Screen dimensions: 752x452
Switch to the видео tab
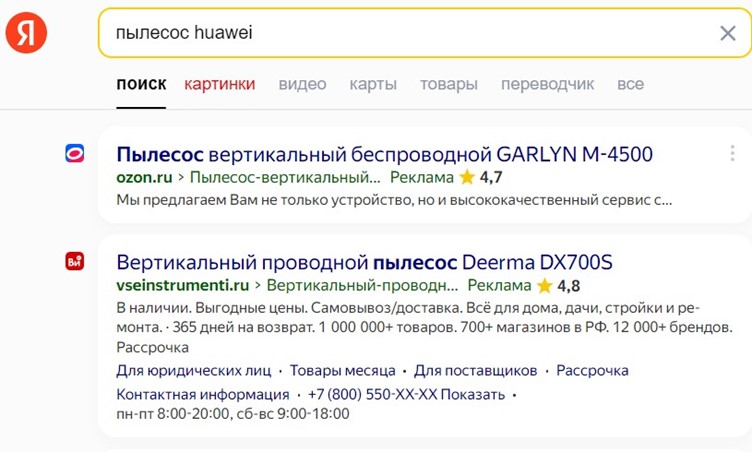point(302,84)
